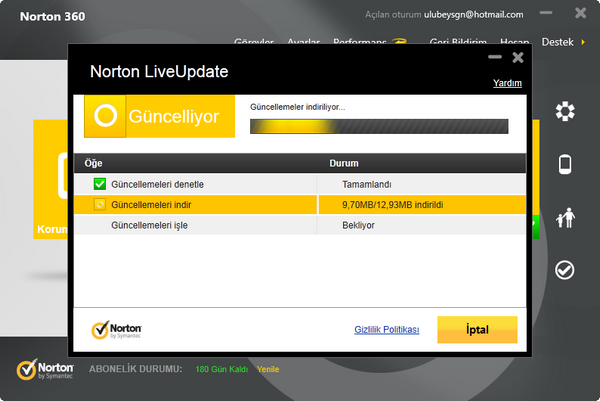The width and height of the screenshot is (600, 401).
Task: Click the 180 Gün Kaldı subscription status
Action: click(222, 369)
